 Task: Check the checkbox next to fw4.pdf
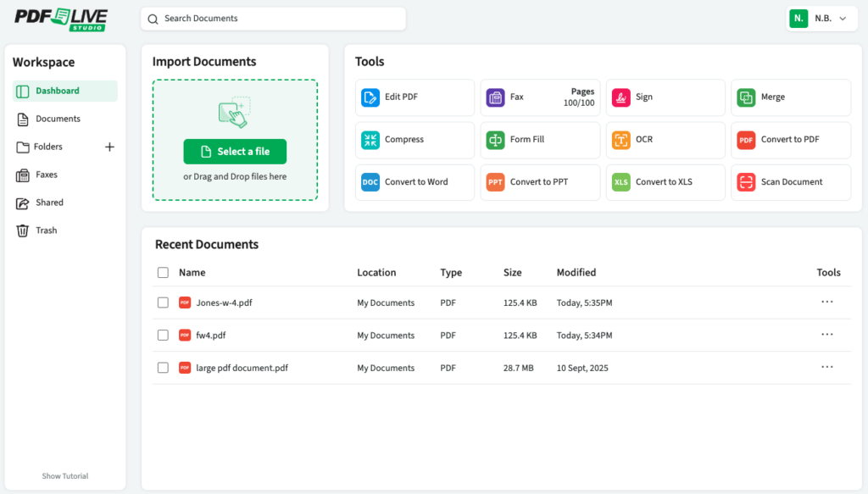click(163, 335)
